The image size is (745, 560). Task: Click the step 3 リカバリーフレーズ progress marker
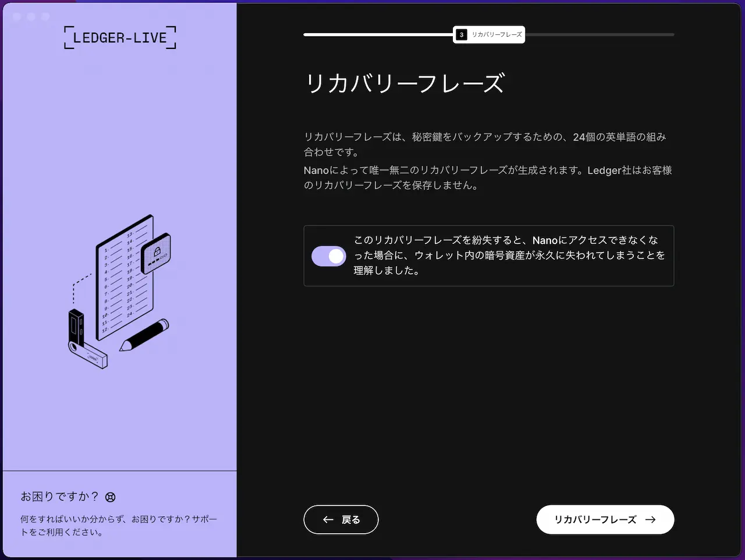pos(489,34)
